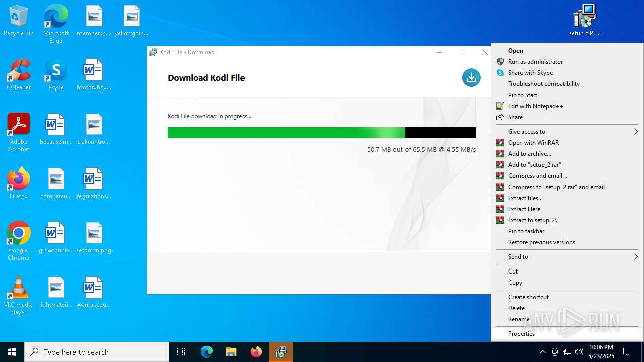Choose Cut from context menu

click(567, 271)
